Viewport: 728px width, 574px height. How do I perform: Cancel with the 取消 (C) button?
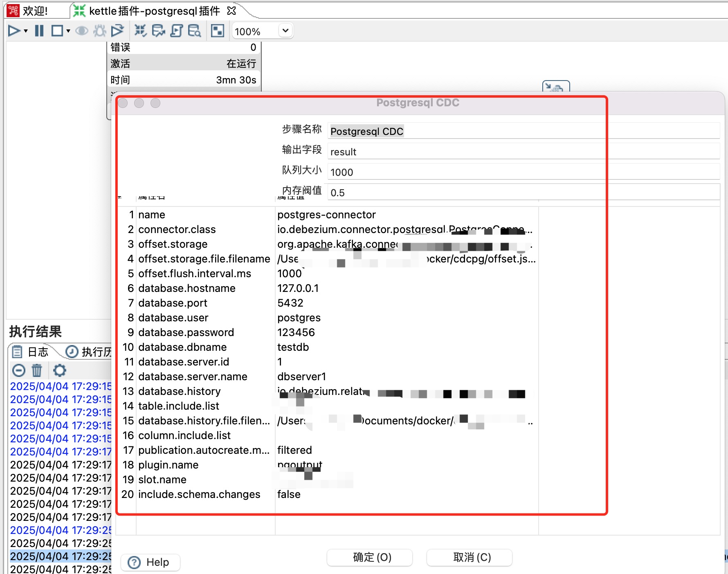(x=470, y=557)
